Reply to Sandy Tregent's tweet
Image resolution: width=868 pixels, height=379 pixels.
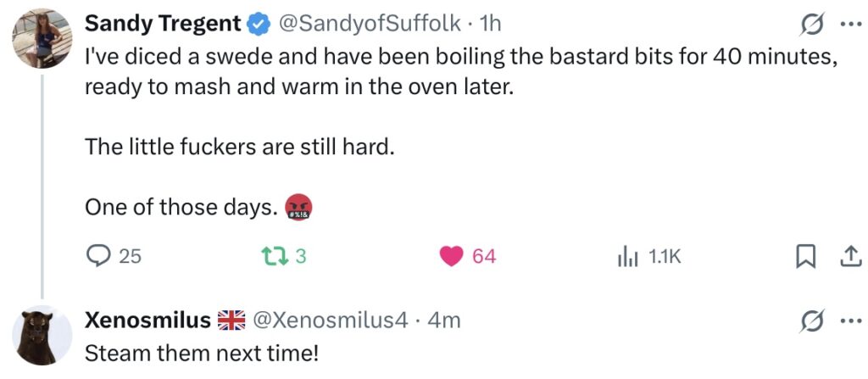100,256
